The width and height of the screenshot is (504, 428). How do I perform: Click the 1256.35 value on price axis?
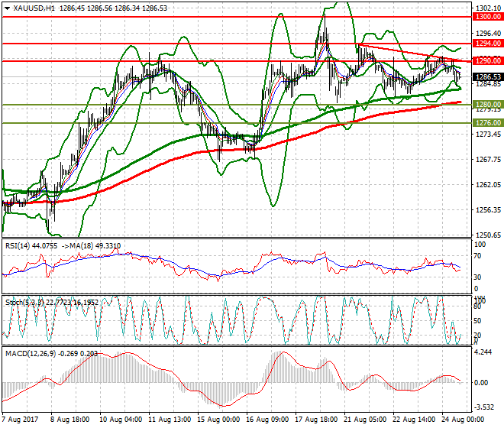point(486,210)
